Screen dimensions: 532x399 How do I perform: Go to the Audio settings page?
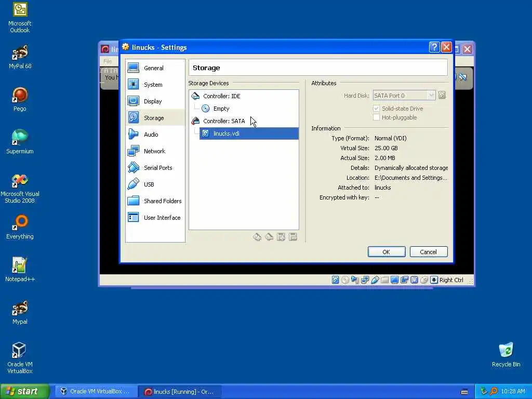coord(155,135)
